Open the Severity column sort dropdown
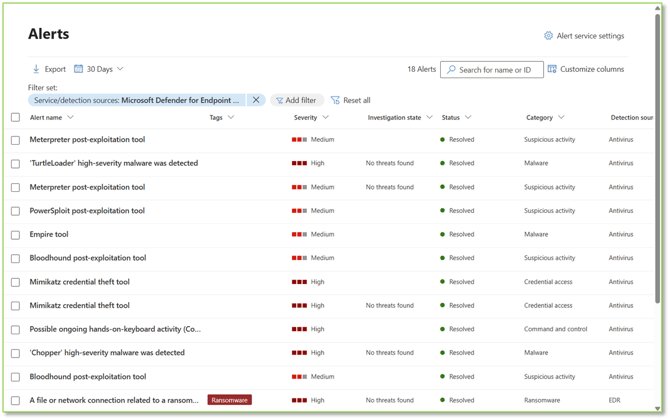Image resolution: width=670 pixels, height=420 pixels. pos(326,118)
